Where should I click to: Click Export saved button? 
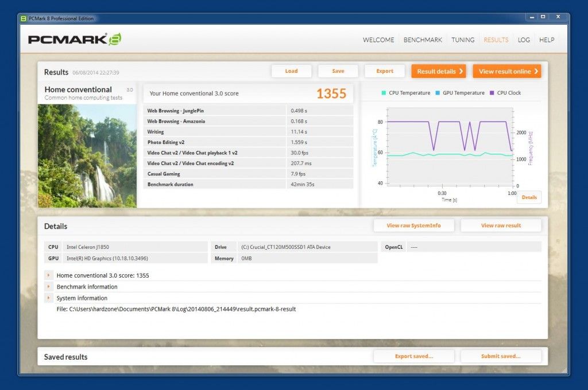(413, 356)
